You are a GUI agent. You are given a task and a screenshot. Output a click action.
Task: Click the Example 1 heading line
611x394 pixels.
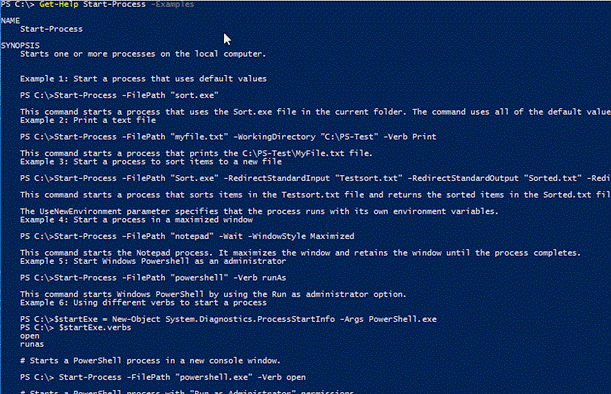143,79
